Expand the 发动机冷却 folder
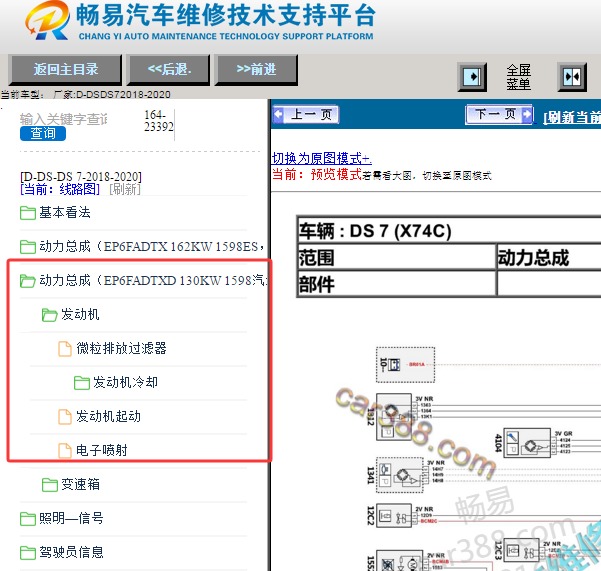This screenshot has height=571, width=601. pyautogui.click(x=125, y=382)
